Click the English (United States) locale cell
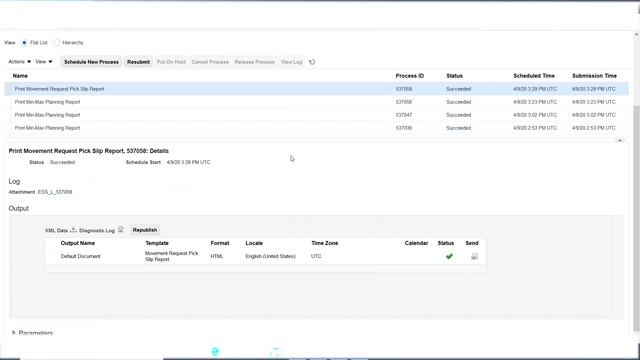 click(x=270, y=256)
